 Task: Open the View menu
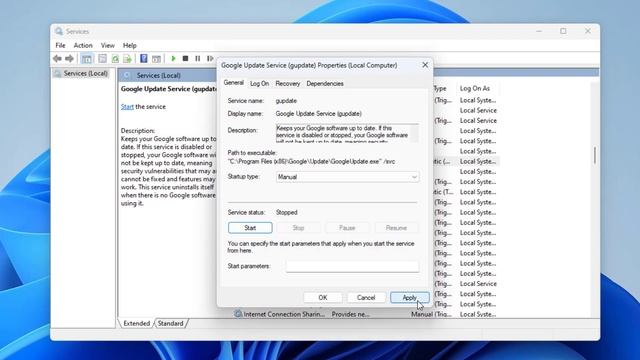(x=108, y=45)
